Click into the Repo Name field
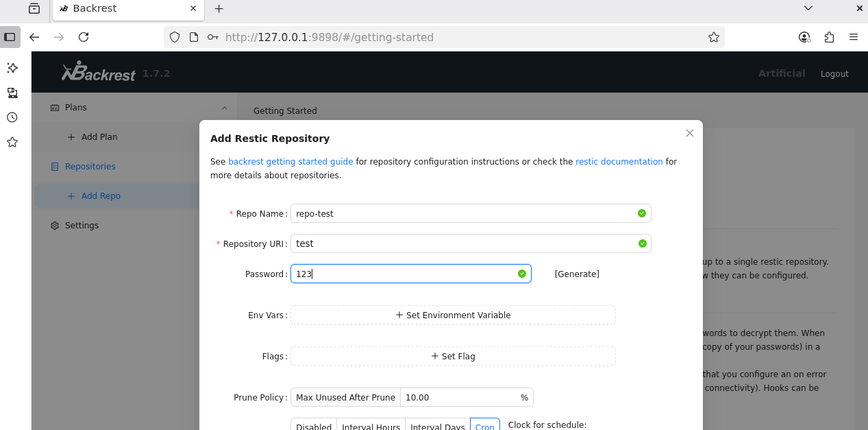This screenshot has width=868, height=430. pyautogui.click(x=471, y=213)
